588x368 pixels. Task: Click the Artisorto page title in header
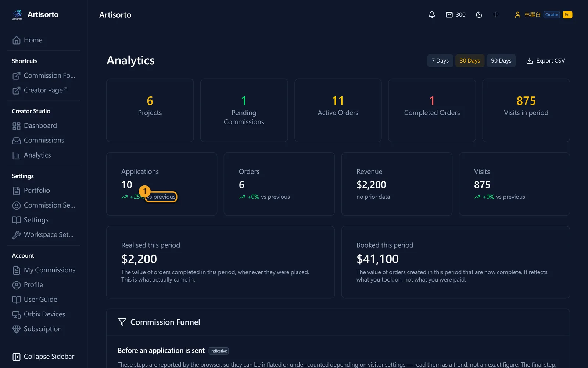pos(115,15)
